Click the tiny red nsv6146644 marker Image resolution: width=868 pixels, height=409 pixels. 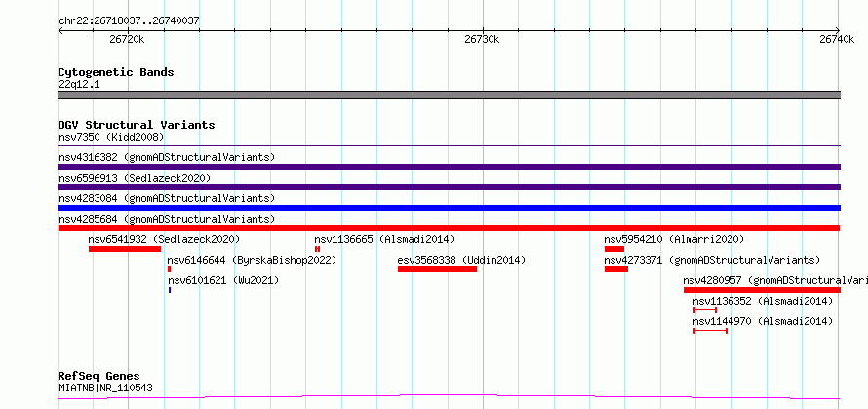click(170, 269)
